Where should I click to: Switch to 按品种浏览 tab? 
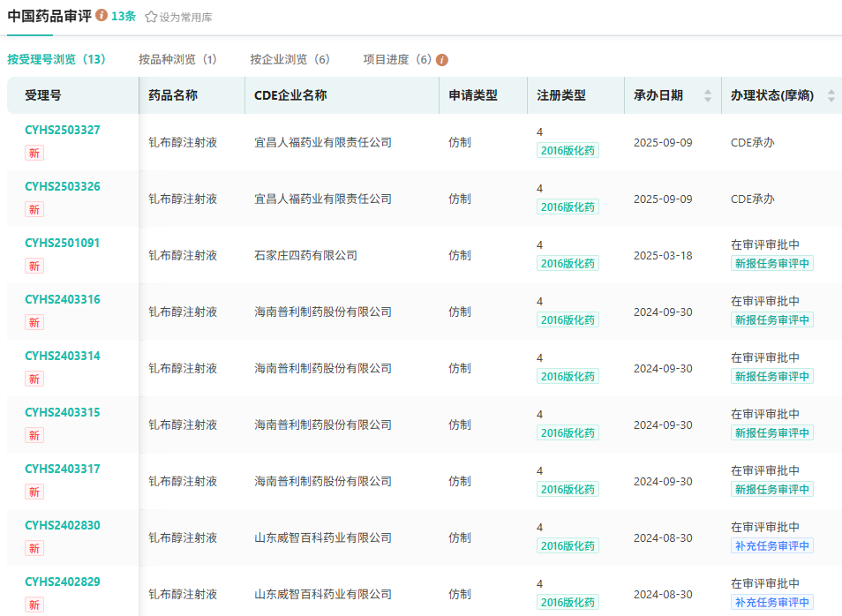(177, 59)
